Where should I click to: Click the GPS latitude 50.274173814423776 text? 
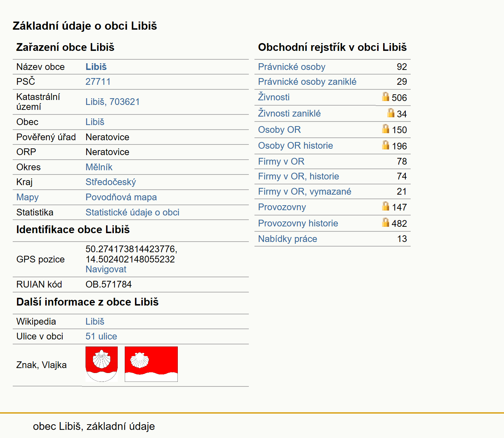point(131,249)
